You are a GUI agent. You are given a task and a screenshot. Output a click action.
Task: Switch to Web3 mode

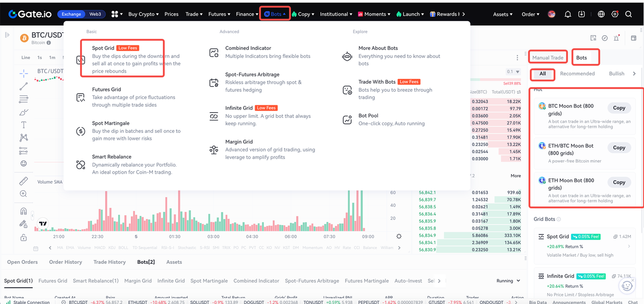[95, 14]
